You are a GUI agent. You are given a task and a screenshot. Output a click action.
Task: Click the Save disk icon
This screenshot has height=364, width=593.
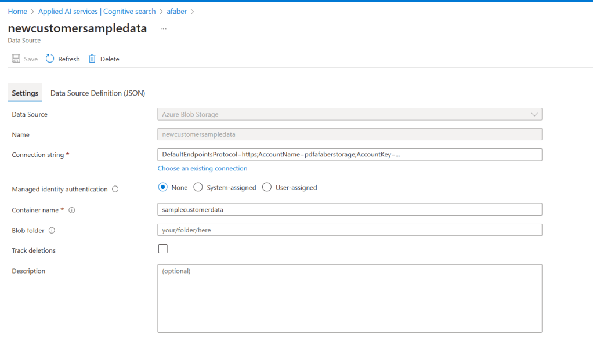pyautogui.click(x=16, y=59)
